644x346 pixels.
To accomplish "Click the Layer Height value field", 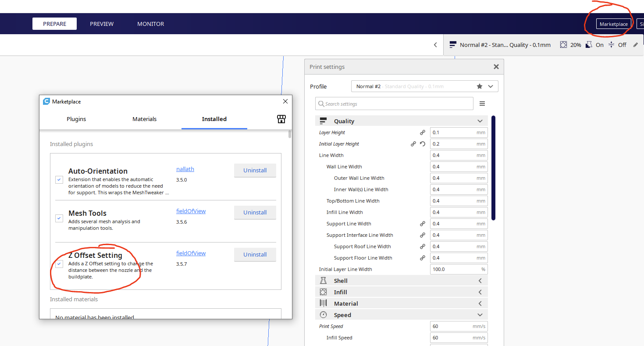I will [x=459, y=132].
